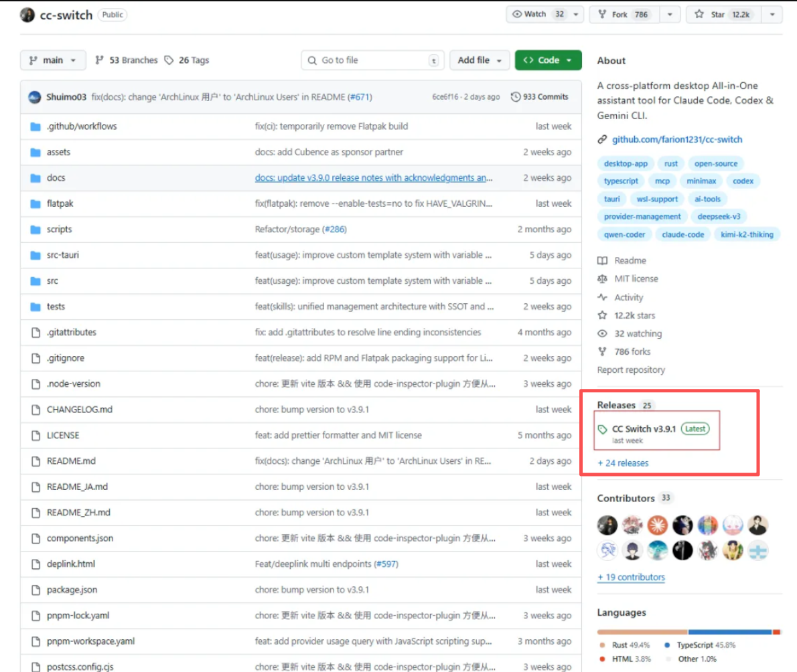The image size is (797, 672).
Task: Click the Go to file search field
Action: coord(372,60)
